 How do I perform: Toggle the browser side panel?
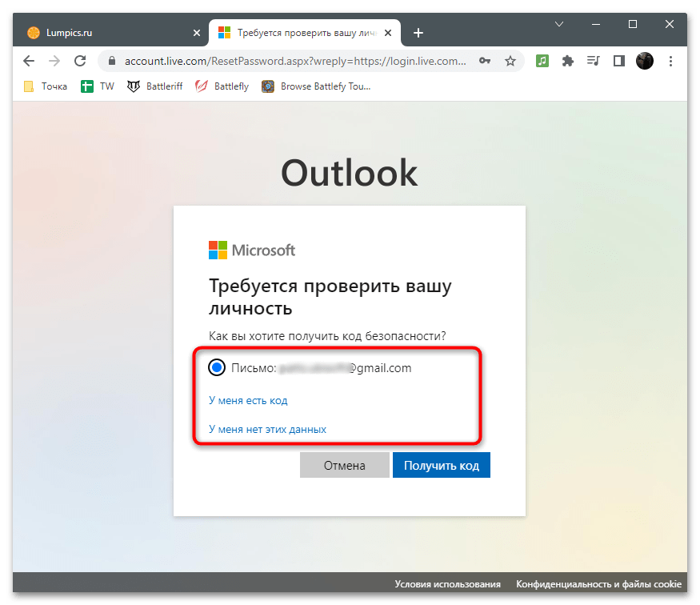(x=618, y=61)
